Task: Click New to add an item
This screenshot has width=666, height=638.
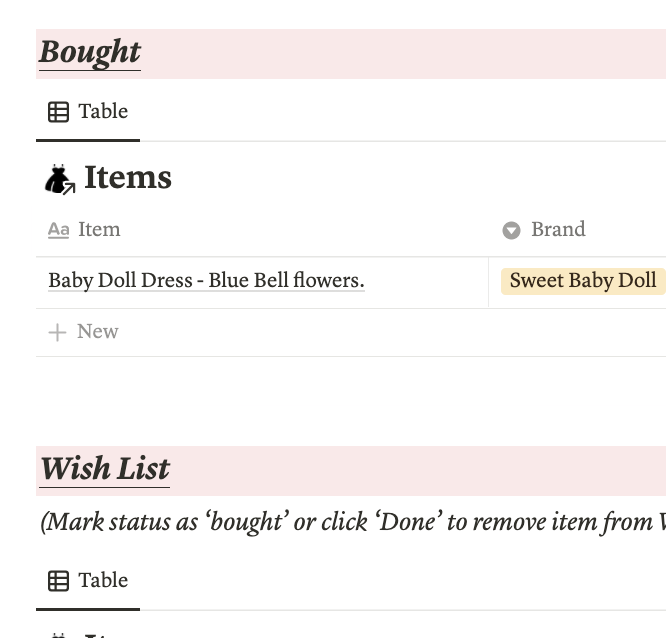Action: [x=98, y=332]
